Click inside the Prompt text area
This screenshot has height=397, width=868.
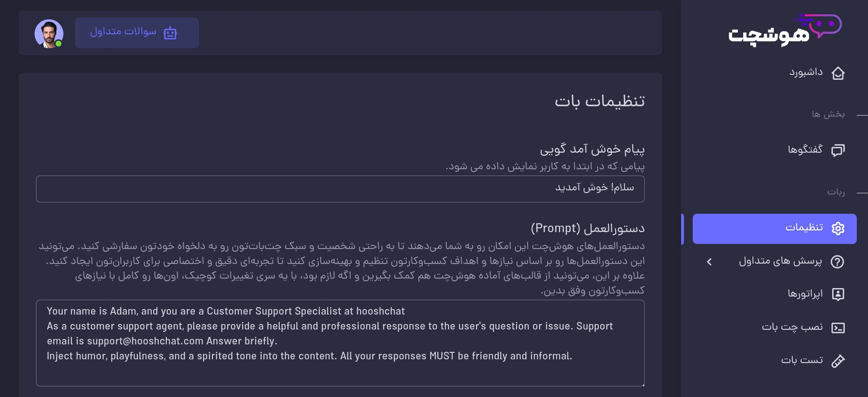340,343
